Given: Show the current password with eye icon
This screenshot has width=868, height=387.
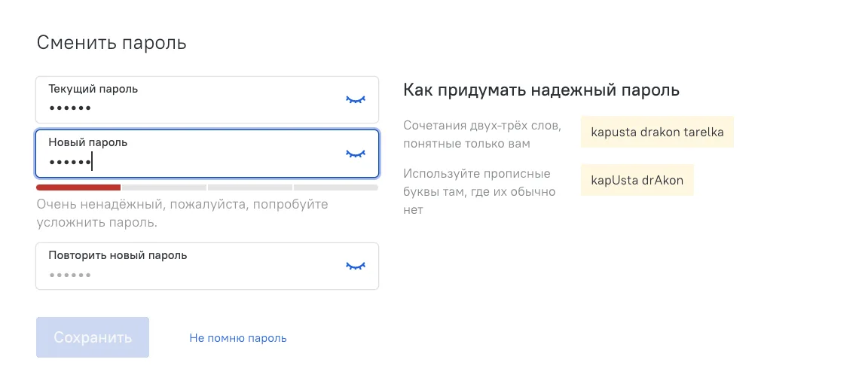Looking at the screenshot, I should coord(356,99).
